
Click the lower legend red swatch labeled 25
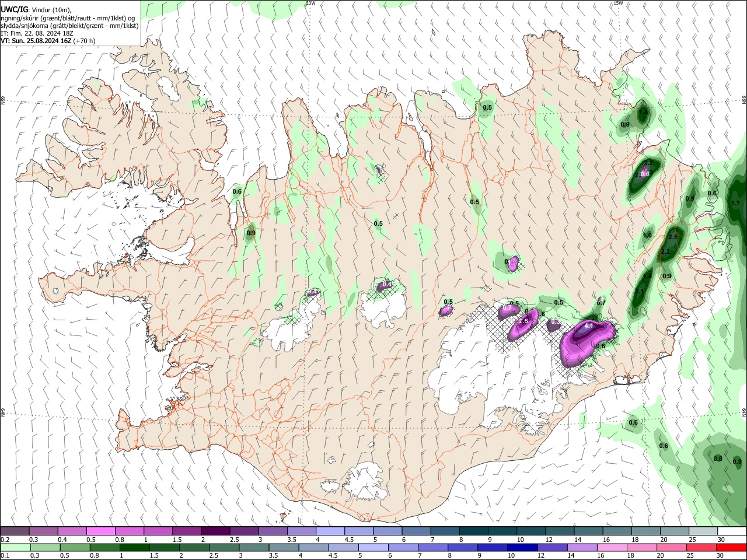tap(702, 548)
